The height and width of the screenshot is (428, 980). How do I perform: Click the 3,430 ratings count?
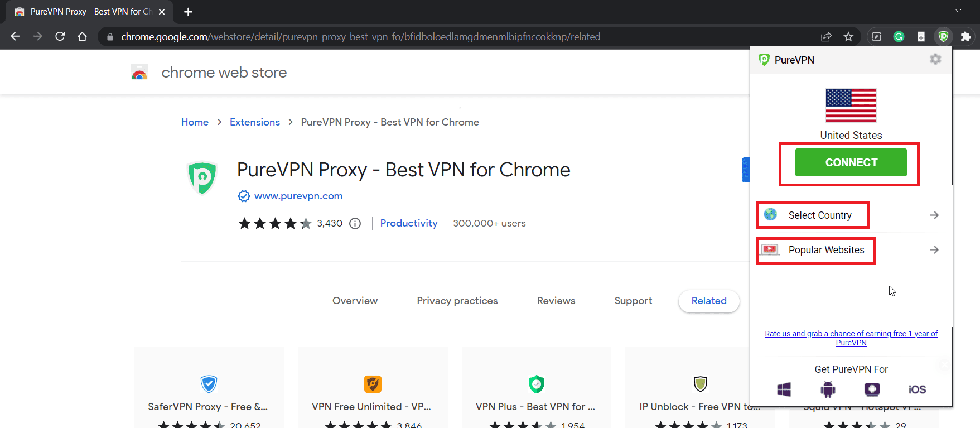[x=330, y=224]
